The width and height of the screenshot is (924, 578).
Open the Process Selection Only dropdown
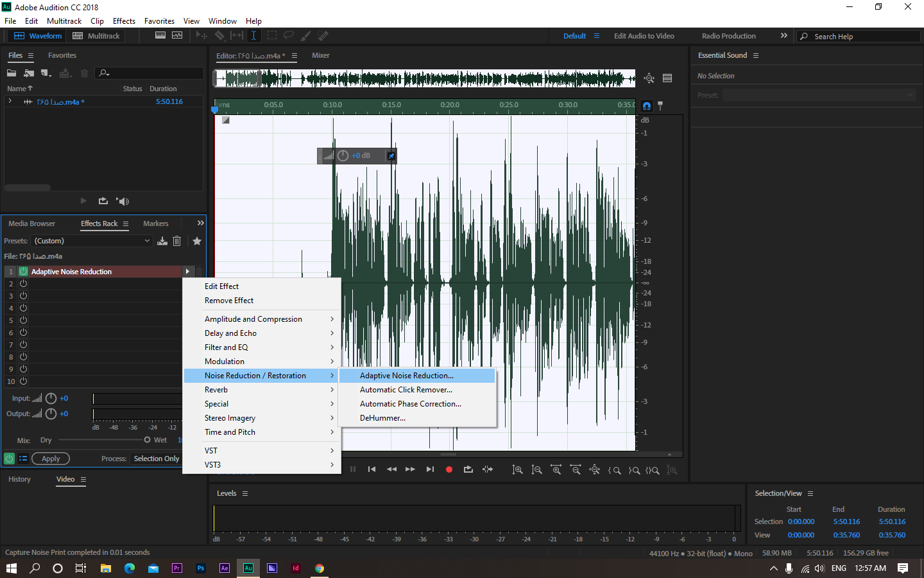pyautogui.click(x=157, y=459)
